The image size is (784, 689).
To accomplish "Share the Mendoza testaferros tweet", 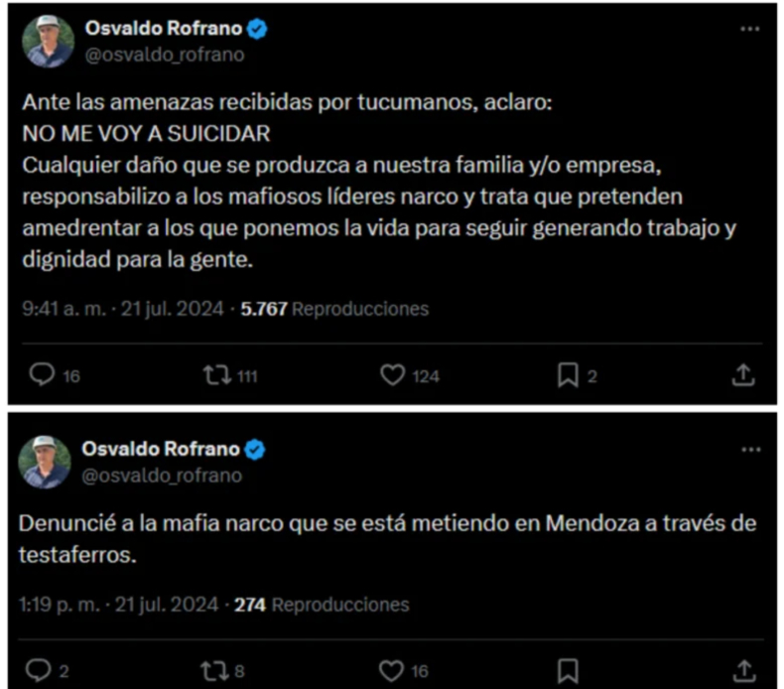I will [x=743, y=670].
